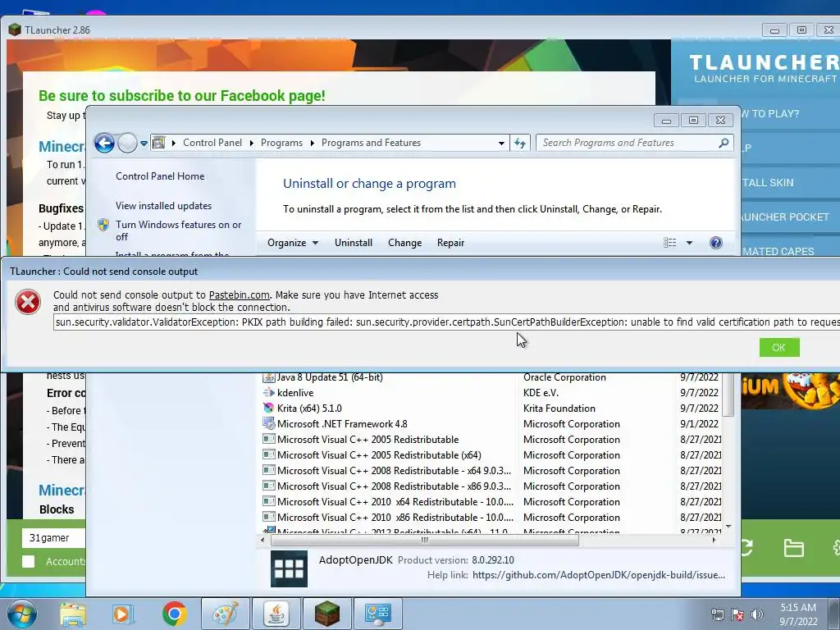840x630 pixels.
Task: Open the Help question mark icon
Action: point(715,243)
